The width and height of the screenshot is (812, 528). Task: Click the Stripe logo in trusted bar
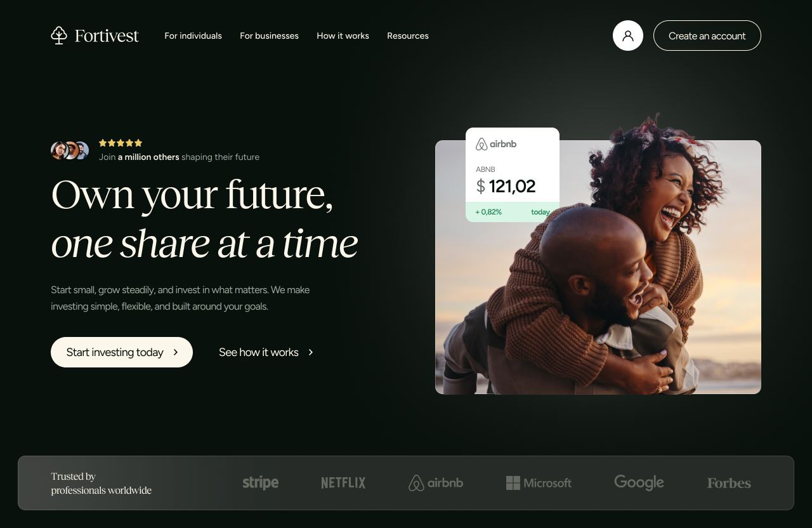(260, 483)
